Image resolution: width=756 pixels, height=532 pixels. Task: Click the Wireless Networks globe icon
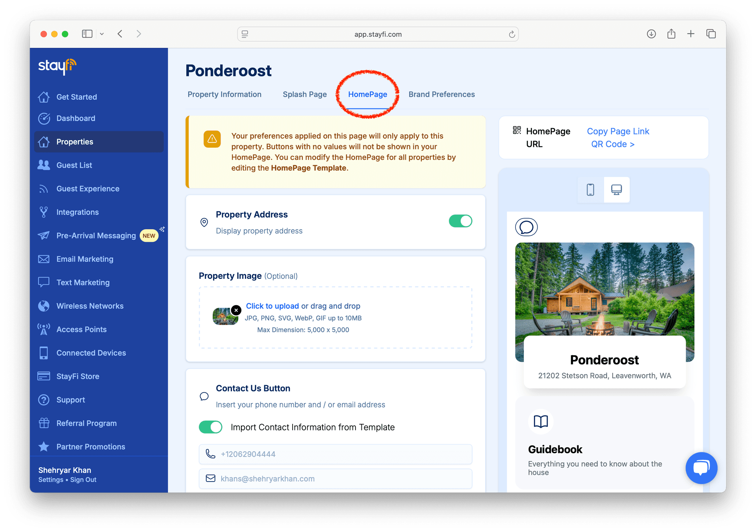coord(44,306)
